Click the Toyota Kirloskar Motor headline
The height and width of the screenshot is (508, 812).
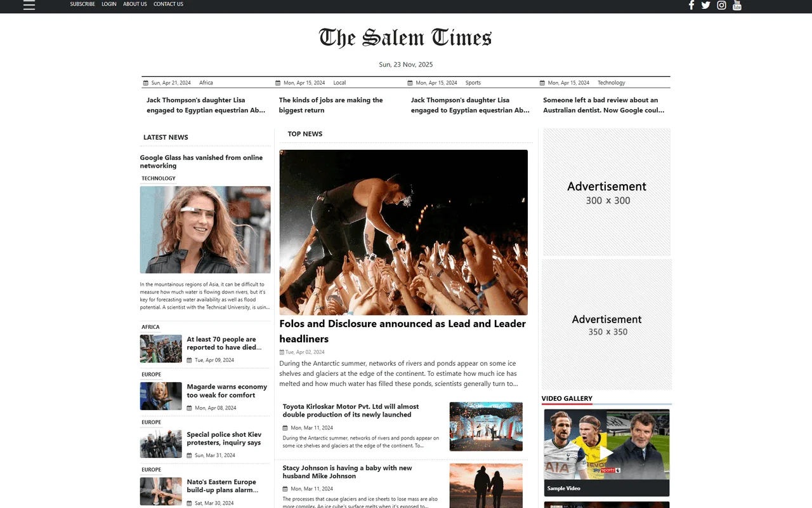(x=351, y=410)
